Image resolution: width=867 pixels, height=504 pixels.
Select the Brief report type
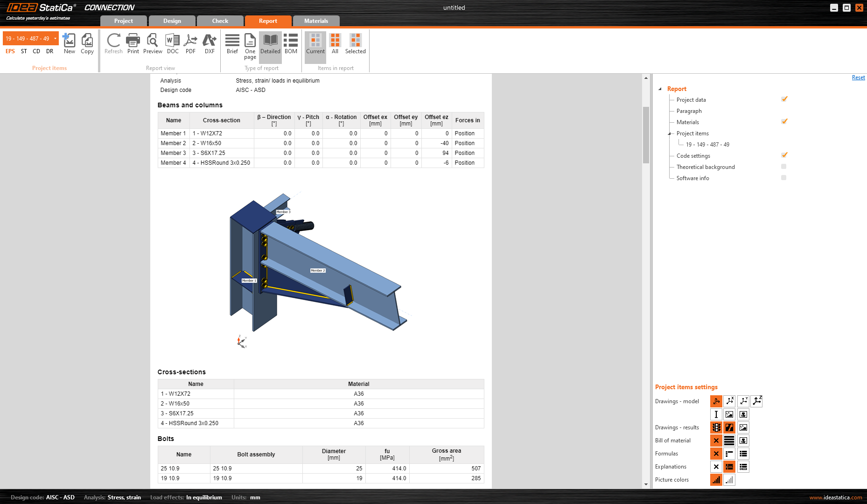[x=232, y=44]
